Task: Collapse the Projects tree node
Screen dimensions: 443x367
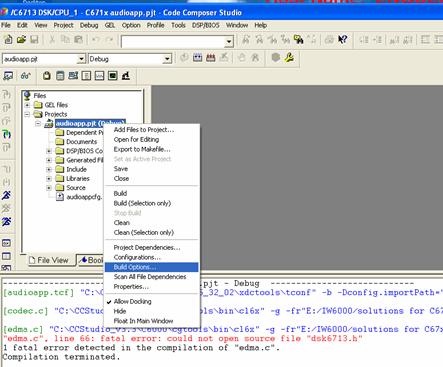Action: [28, 114]
